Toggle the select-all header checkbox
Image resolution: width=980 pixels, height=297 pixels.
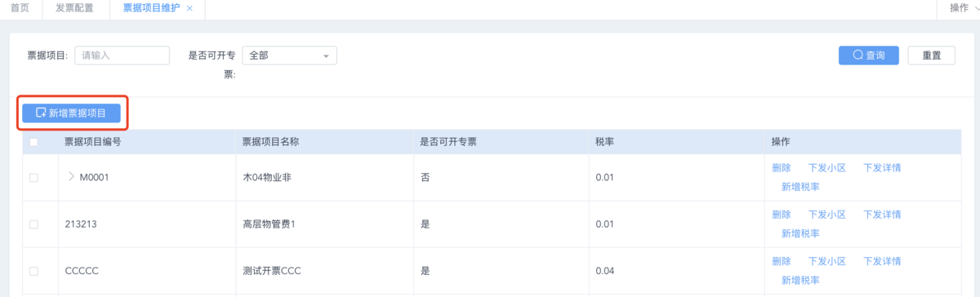tap(33, 142)
